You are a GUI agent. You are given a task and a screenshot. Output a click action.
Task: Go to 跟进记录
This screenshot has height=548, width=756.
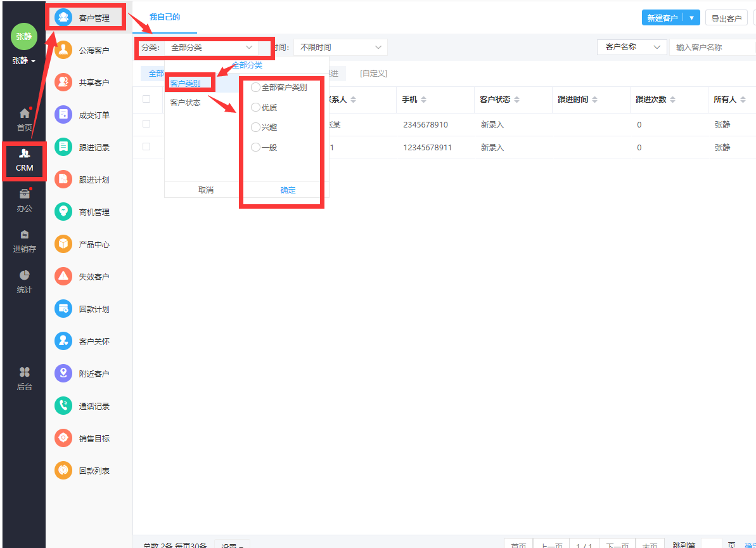coord(86,147)
